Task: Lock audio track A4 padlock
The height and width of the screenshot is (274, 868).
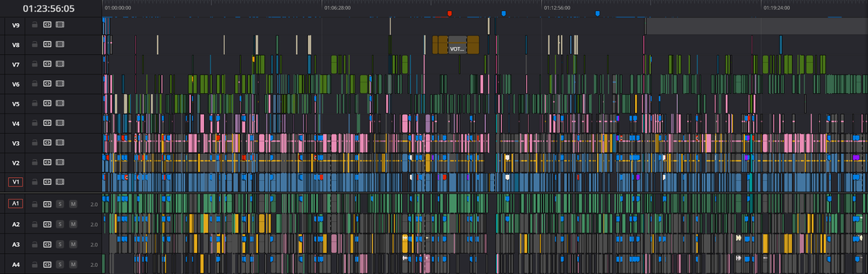Action: [34, 265]
